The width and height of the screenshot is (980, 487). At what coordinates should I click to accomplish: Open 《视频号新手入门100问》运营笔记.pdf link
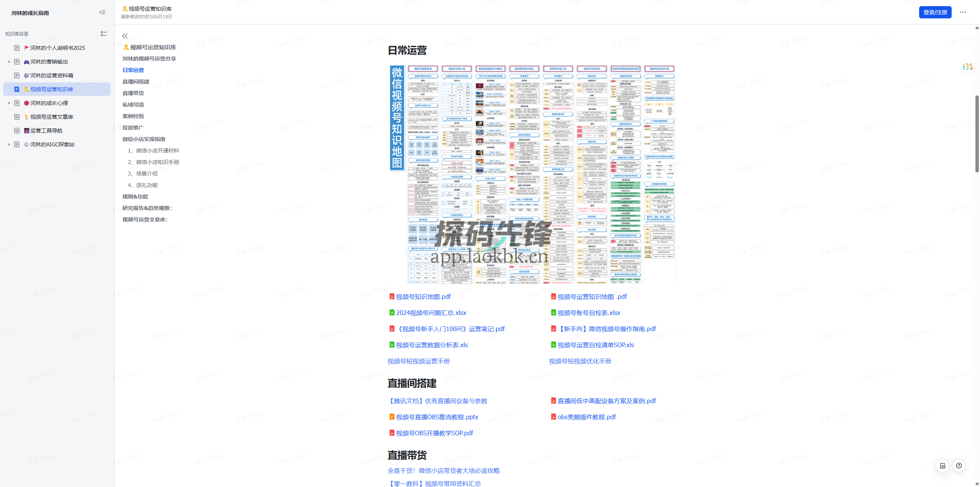[450, 329]
